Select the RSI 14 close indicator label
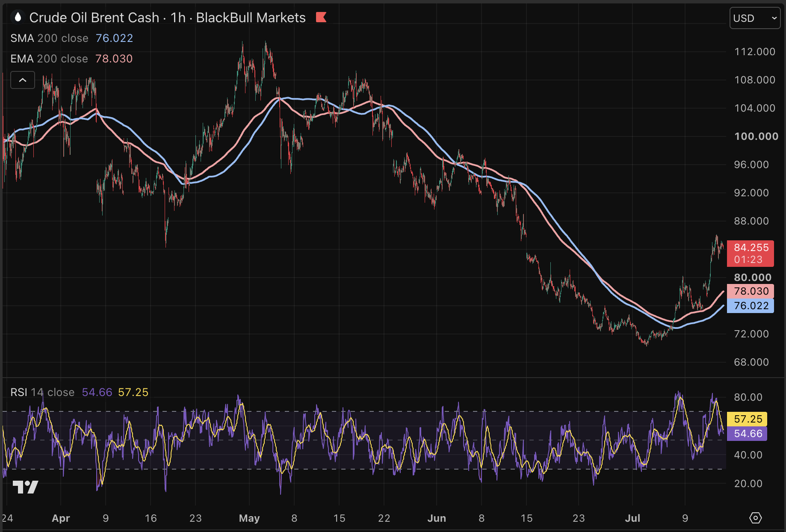786x532 pixels. [42, 392]
